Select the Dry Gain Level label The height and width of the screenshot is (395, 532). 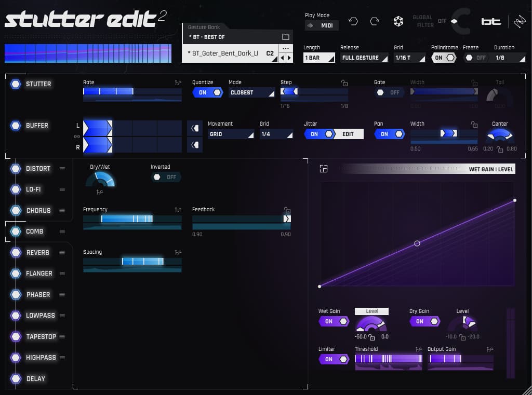click(x=462, y=311)
